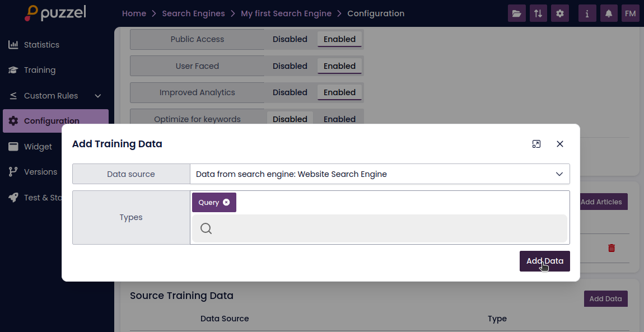
Task: Set Public Access to Disabled
Action: coord(290,39)
